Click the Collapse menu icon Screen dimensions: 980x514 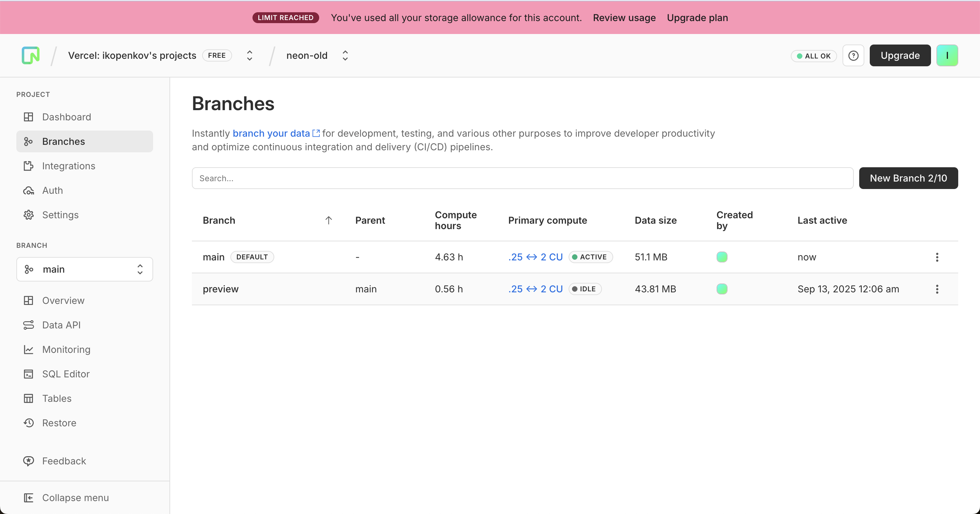click(29, 497)
